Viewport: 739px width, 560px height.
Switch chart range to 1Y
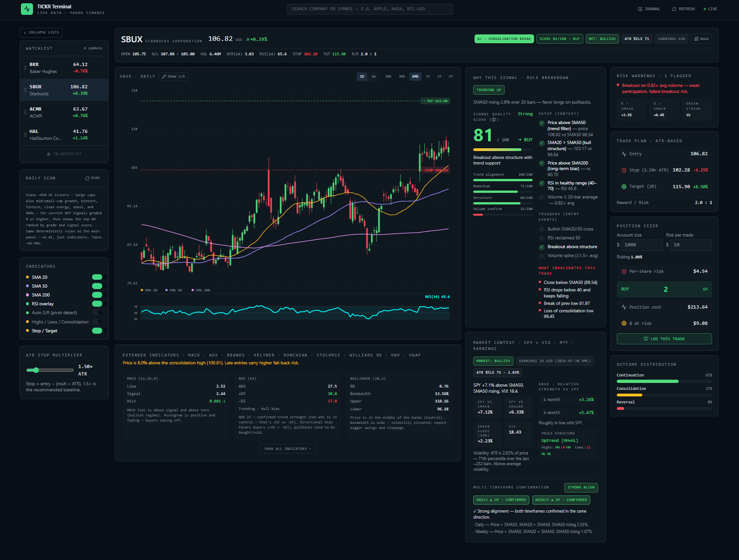click(x=428, y=76)
